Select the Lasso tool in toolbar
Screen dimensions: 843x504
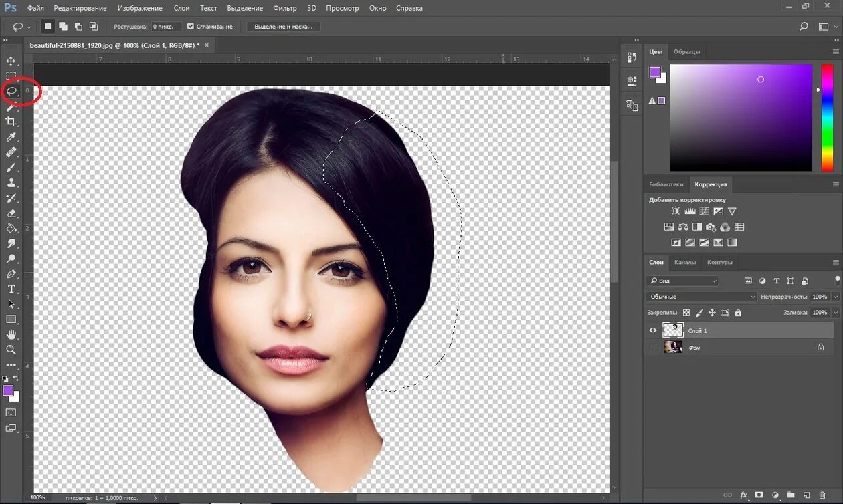coord(11,91)
